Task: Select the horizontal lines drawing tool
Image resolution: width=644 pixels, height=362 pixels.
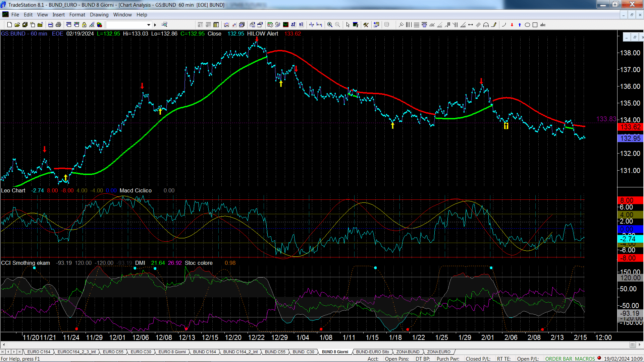Action: 417,25
